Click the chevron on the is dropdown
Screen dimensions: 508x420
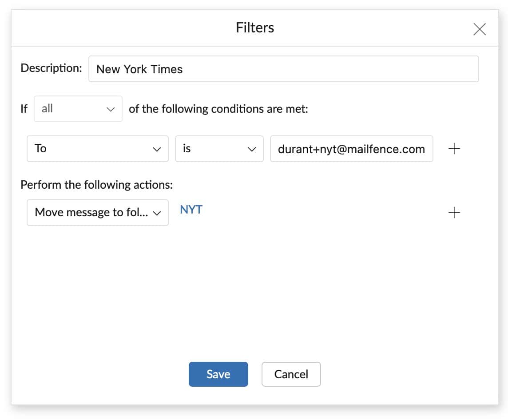[251, 150]
